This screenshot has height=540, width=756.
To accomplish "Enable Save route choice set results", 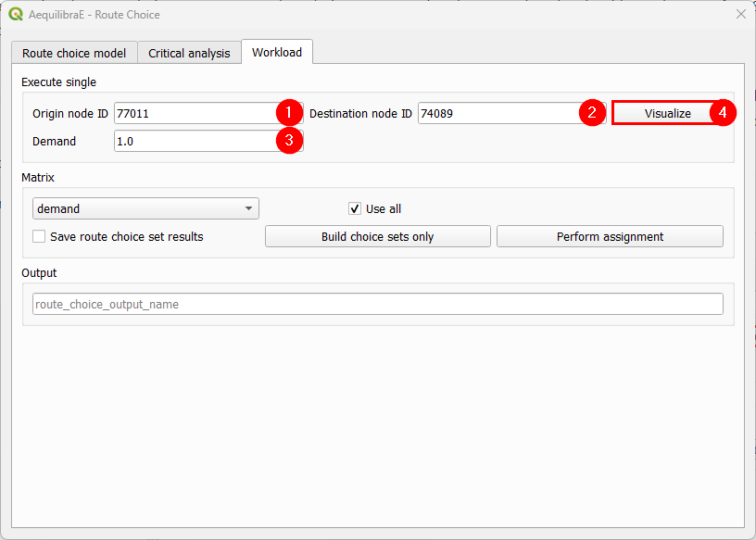I will (39, 236).
